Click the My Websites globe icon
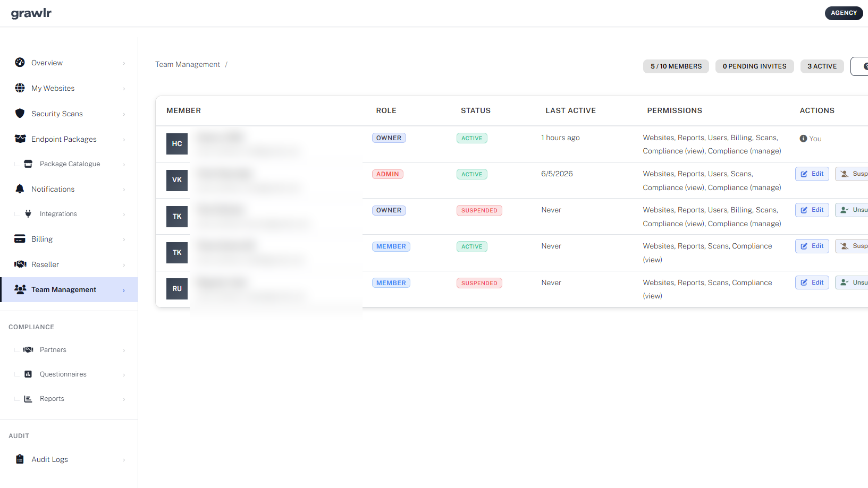 pos(20,88)
